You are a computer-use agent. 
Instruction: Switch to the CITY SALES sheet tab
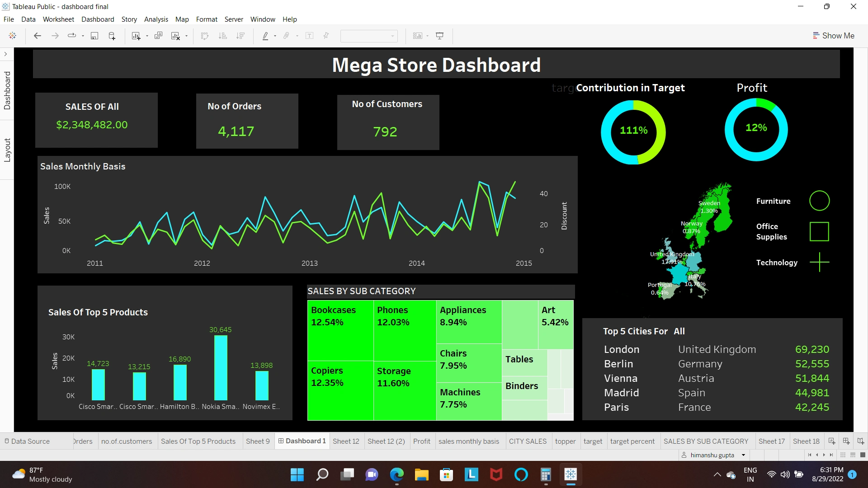527,441
